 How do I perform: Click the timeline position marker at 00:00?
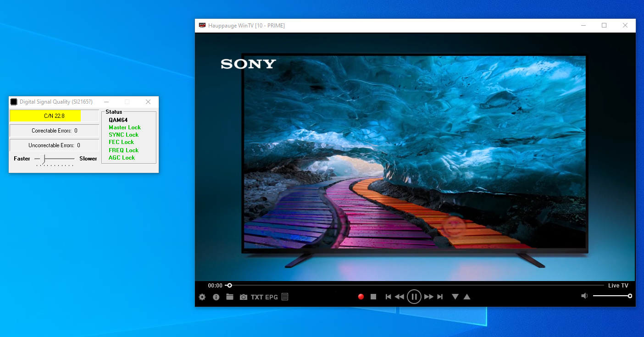pos(230,285)
